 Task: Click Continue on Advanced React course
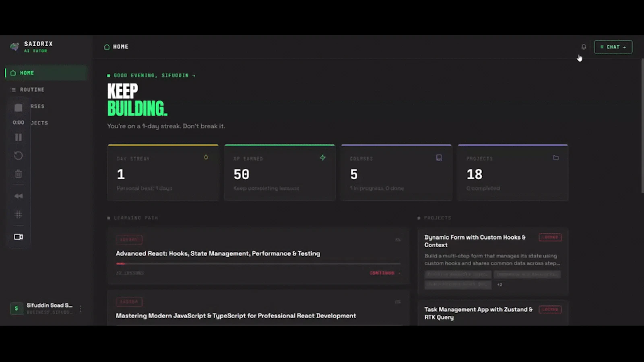385,273
